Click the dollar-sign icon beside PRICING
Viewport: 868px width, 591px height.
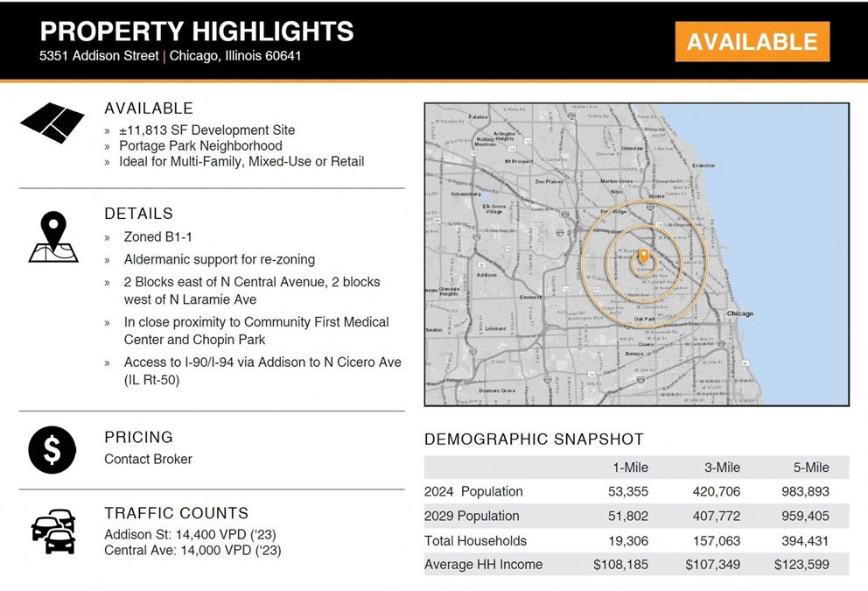(52, 449)
